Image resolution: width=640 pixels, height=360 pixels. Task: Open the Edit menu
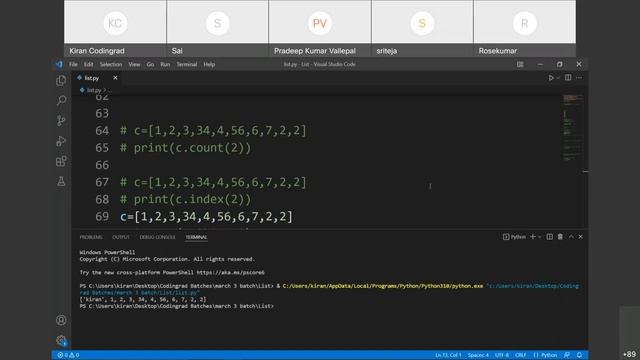pos(89,64)
